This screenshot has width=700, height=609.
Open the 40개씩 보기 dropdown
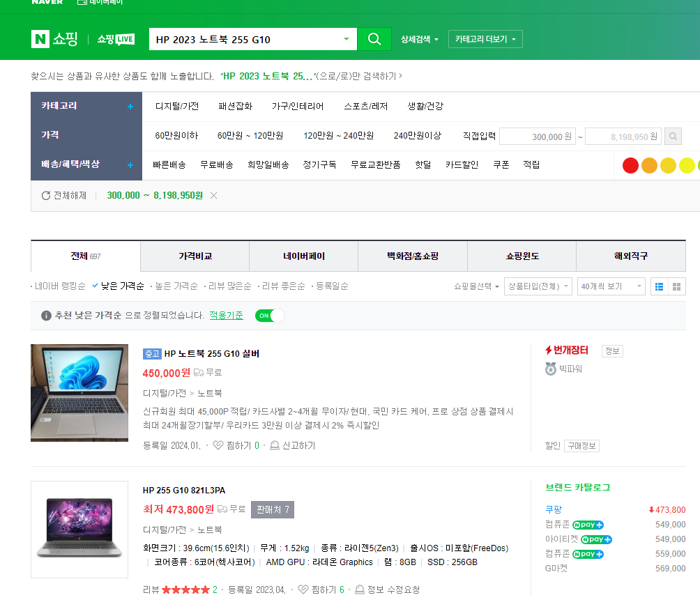[611, 286]
